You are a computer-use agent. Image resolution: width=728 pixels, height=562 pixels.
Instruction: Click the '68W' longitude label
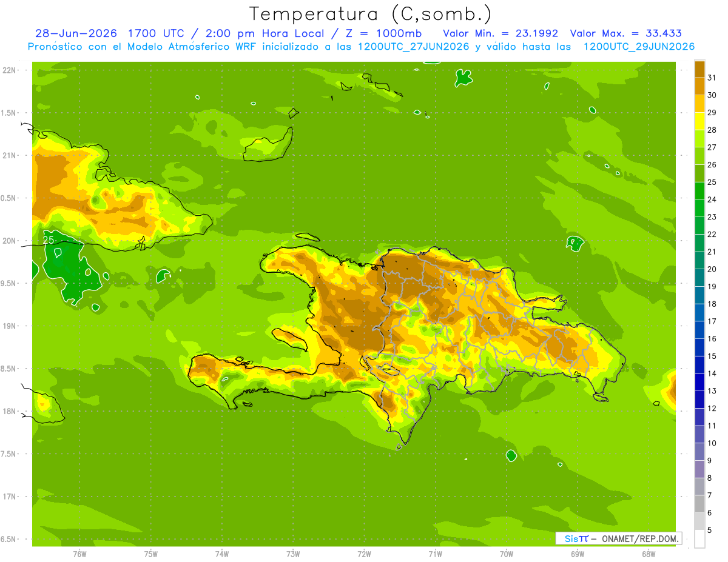click(x=649, y=554)
